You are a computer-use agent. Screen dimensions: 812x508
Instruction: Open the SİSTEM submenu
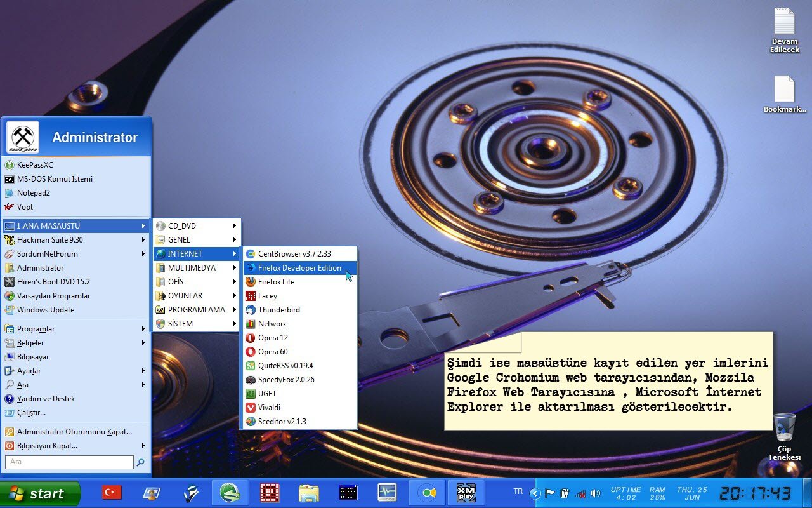(197, 324)
